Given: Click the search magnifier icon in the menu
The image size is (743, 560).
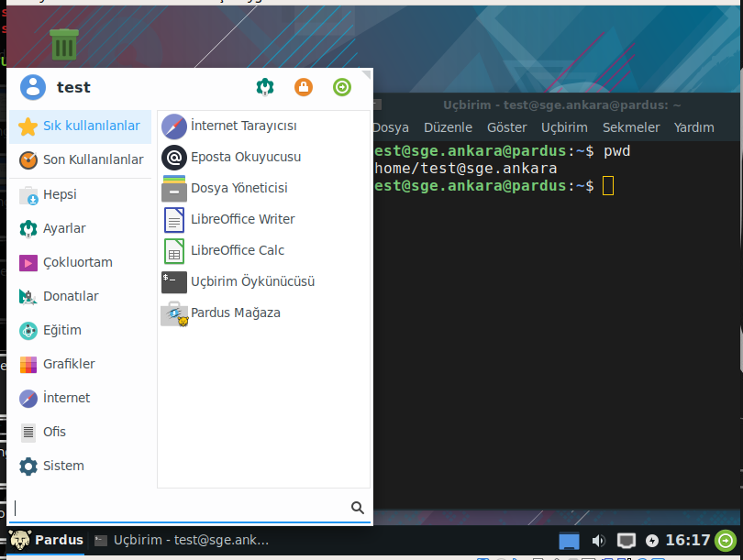Looking at the screenshot, I should coord(358,508).
